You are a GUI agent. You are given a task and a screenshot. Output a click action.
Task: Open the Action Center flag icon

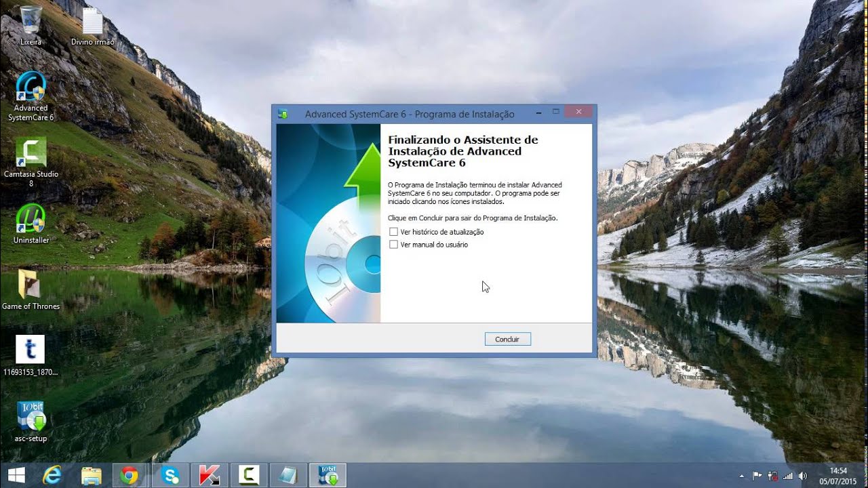(757, 476)
